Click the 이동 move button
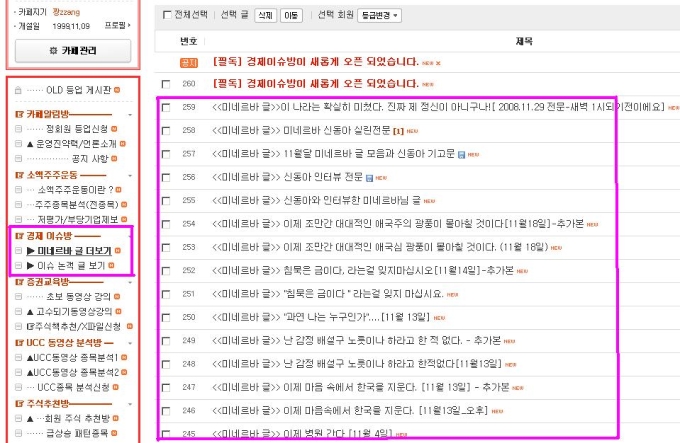 (x=291, y=16)
